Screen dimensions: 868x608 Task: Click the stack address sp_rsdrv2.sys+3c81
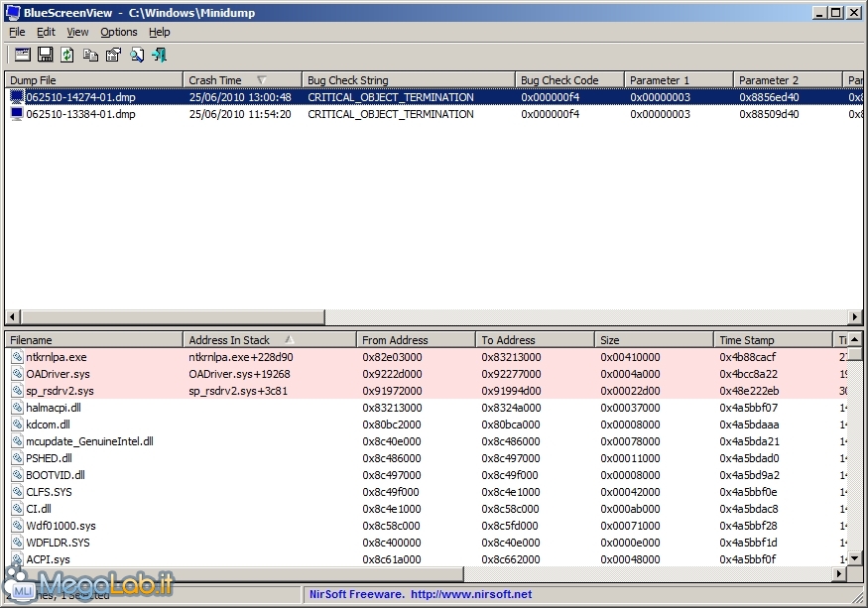click(238, 391)
